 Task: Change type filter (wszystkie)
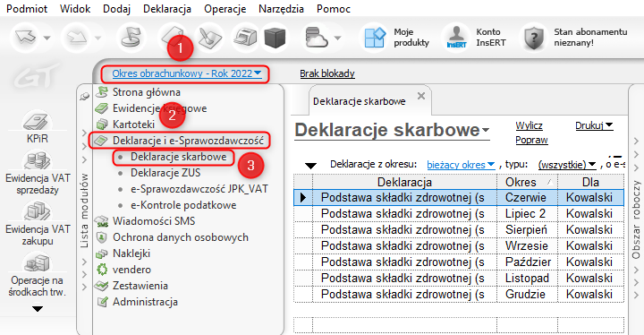[x=567, y=165]
